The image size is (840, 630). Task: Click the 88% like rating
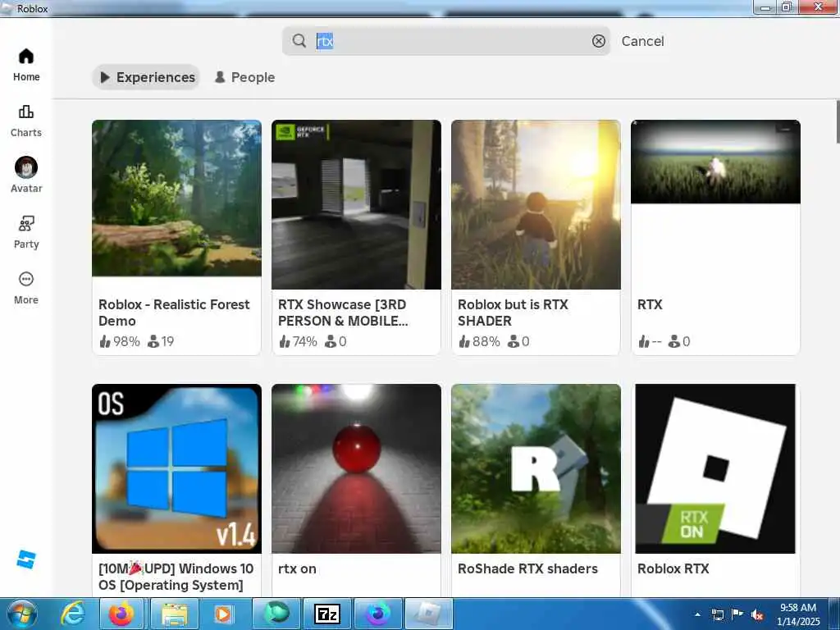pyautogui.click(x=479, y=341)
